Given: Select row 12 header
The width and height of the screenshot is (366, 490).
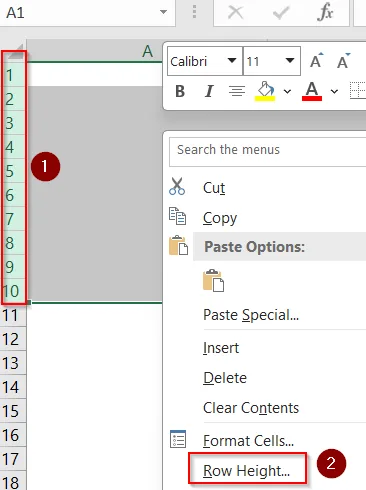Looking at the screenshot, I should click(13, 339).
